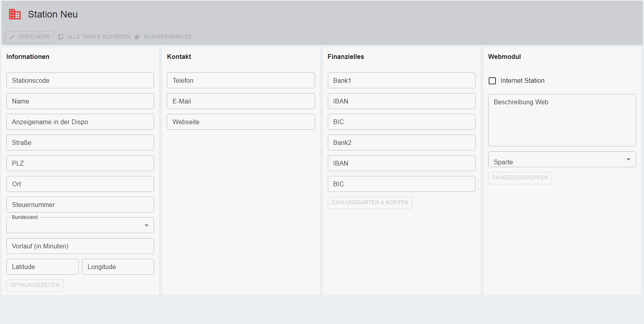Screen dimensions: 644x324
Task: Click into the Telefon field
Action: pos(241,80)
